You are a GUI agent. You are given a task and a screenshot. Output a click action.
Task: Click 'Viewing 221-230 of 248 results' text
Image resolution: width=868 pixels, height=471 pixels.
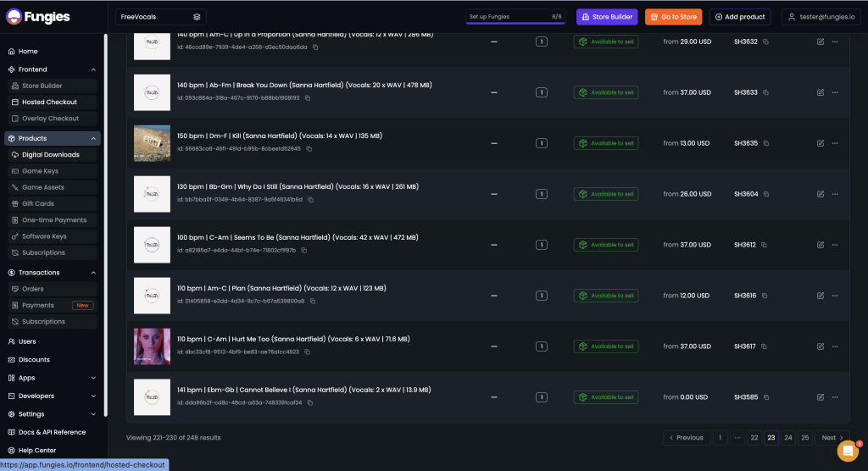(173, 438)
